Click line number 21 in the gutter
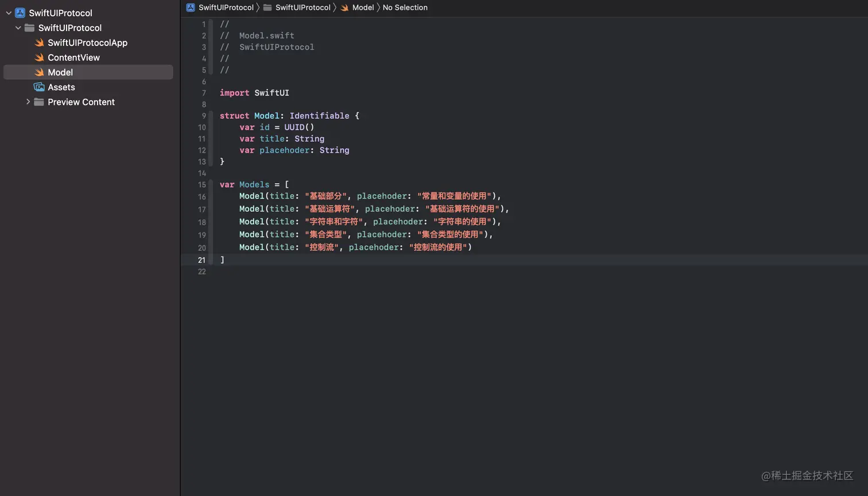This screenshot has height=496, width=868. click(202, 260)
